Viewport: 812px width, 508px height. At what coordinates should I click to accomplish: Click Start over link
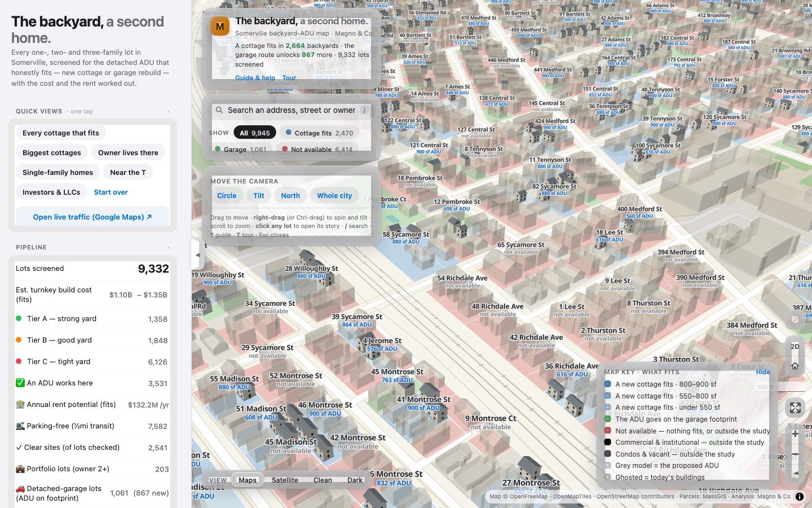tap(111, 192)
